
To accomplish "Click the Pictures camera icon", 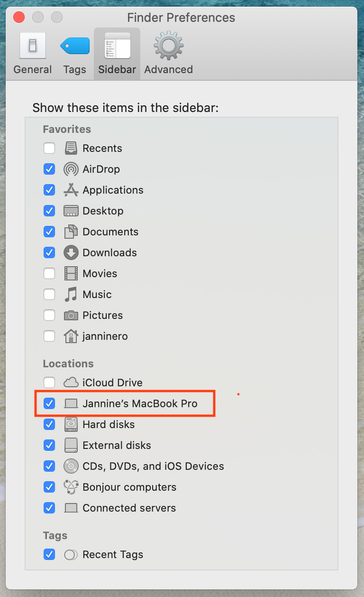I will [71, 315].
